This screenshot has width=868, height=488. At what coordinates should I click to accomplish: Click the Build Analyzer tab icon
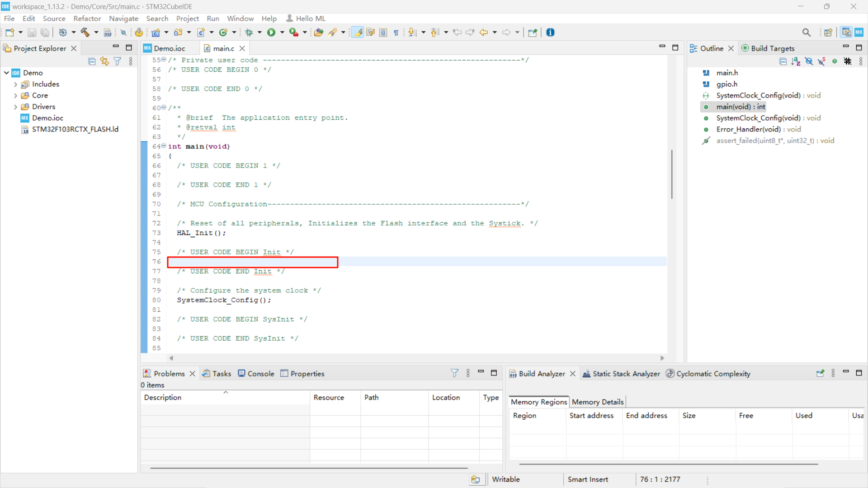point(513,374)
